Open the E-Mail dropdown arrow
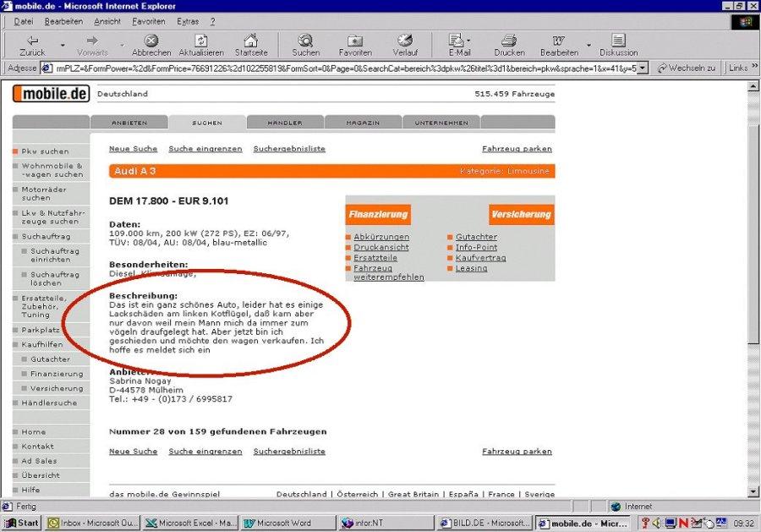 (468, 41)
